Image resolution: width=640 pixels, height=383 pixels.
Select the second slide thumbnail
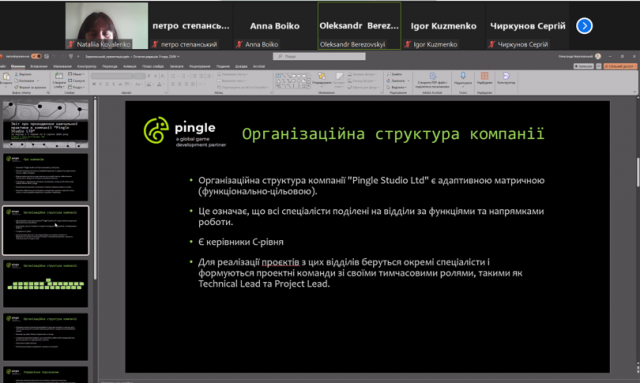tap(45, 177)
